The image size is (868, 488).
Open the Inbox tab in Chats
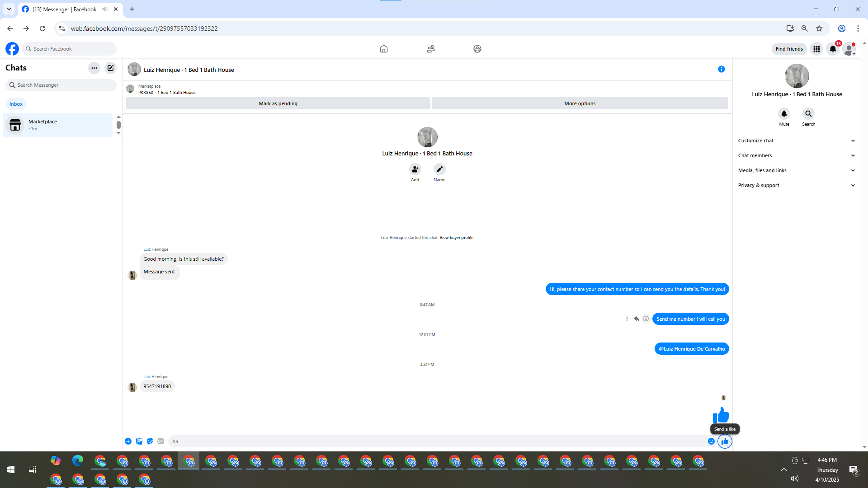(x=16, y=104)
